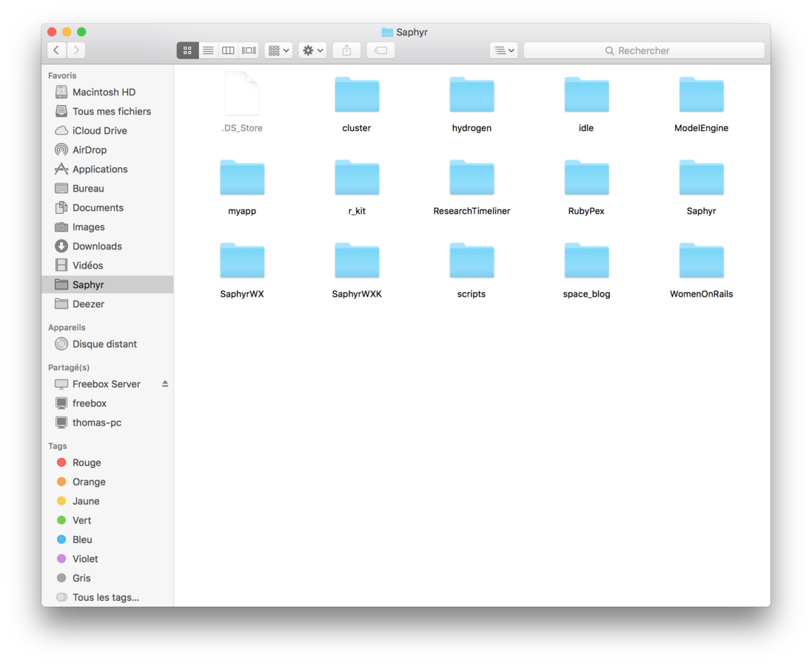Screen dimensions: 812x666
Task: Click the Share toolbar button
Action: tap(346, 50)
